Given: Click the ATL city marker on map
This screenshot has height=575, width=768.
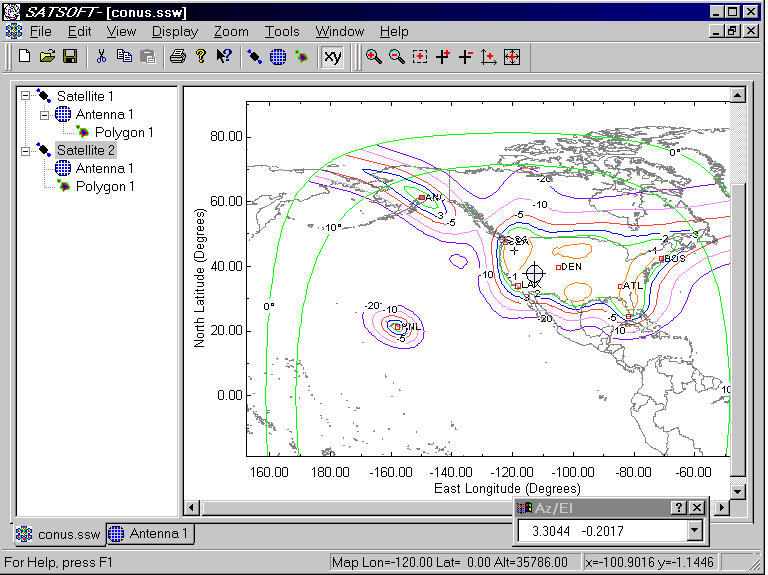Looking at the screenshot, I should pos(620,287).
